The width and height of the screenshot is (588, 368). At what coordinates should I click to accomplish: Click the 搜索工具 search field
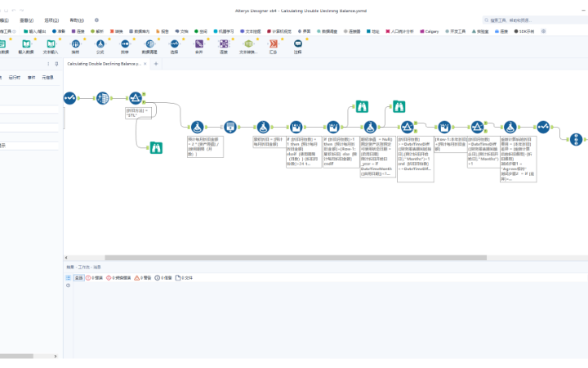tap(537, 20)
